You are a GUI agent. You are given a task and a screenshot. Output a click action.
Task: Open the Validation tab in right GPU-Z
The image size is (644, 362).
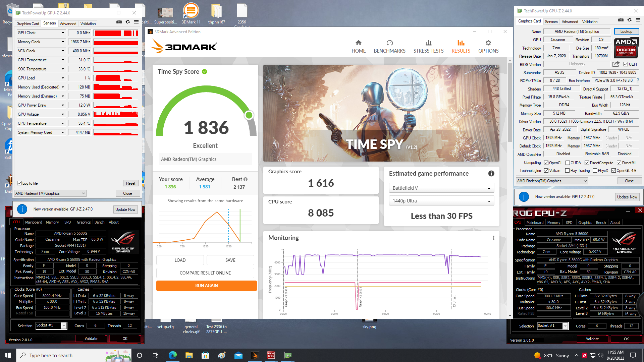[x=590, y=21]
